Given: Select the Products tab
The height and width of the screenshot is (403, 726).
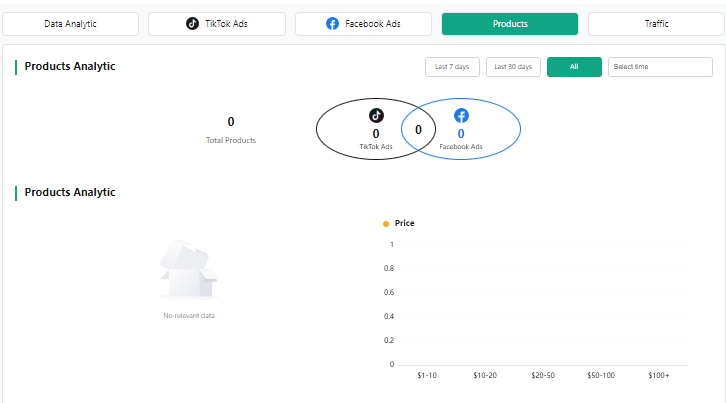Looking at the screenshot, I should [x=510, y=24].
